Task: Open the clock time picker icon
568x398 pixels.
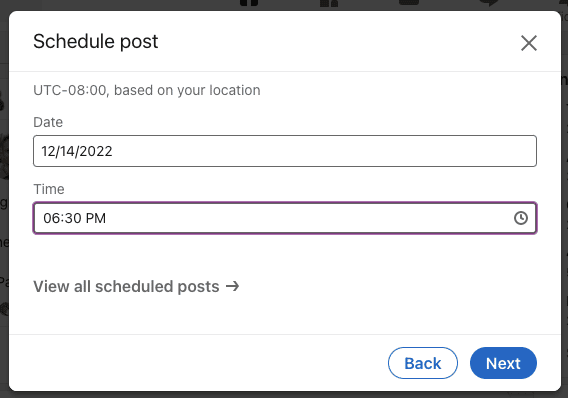Action: 521,218
